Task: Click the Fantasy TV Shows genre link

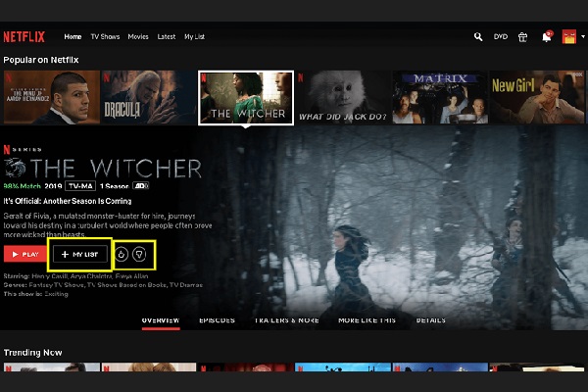Action: (57, 285)
